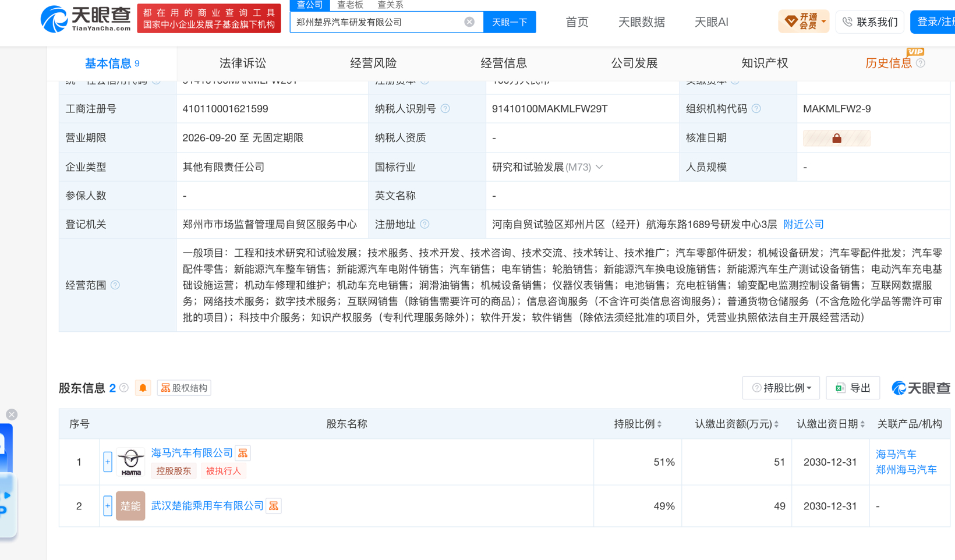The image size is (955, 560).
Task: Open the 附近公司 link
Action: click(803, 224)
